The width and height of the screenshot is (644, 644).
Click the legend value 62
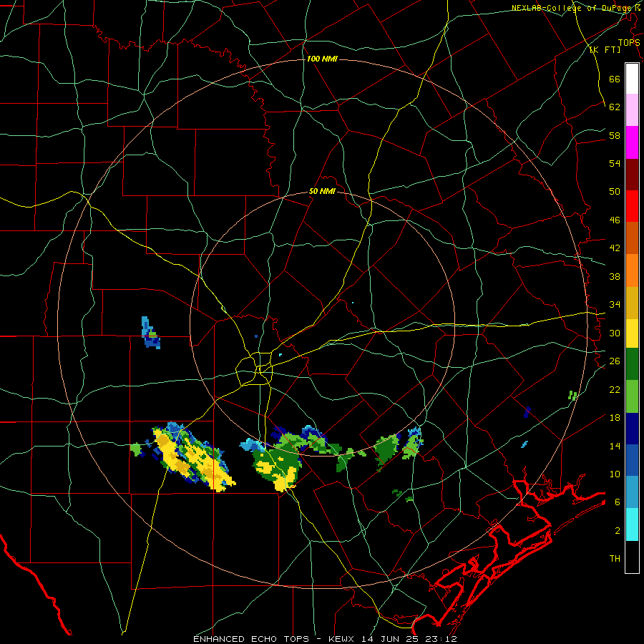coord(615,107)
